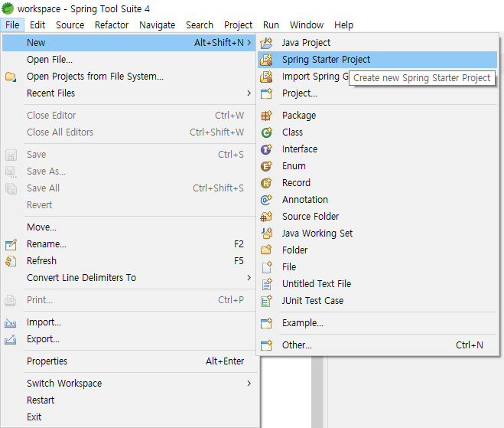The width and height of the screenshot is (504, 428).
Task: Expand the Switch Workspace submenu
Action: 249,384
